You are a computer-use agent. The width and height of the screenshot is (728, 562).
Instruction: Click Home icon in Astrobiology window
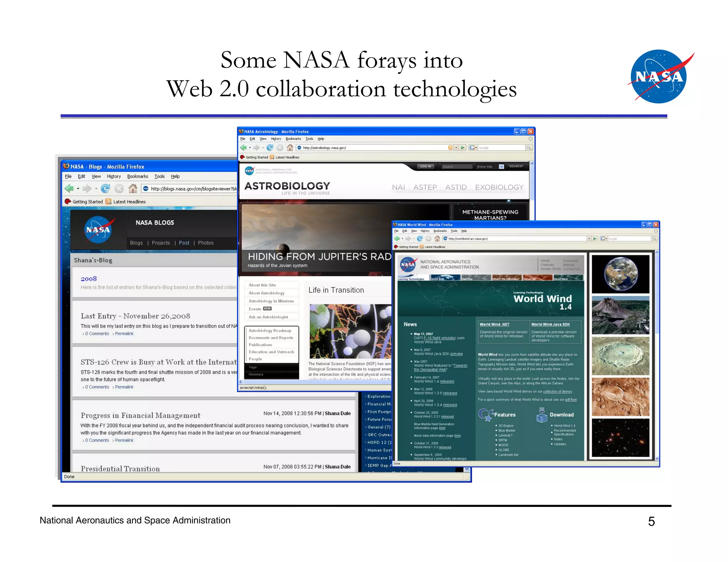[290, 148]
